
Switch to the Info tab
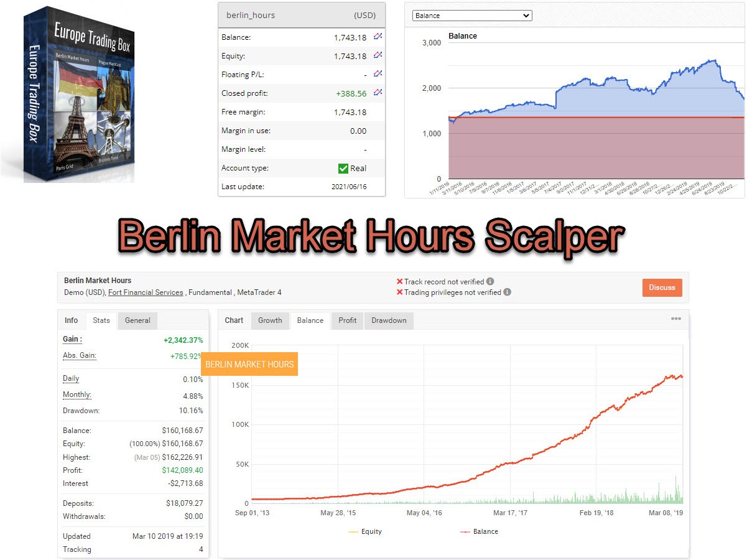click(72, 320)
